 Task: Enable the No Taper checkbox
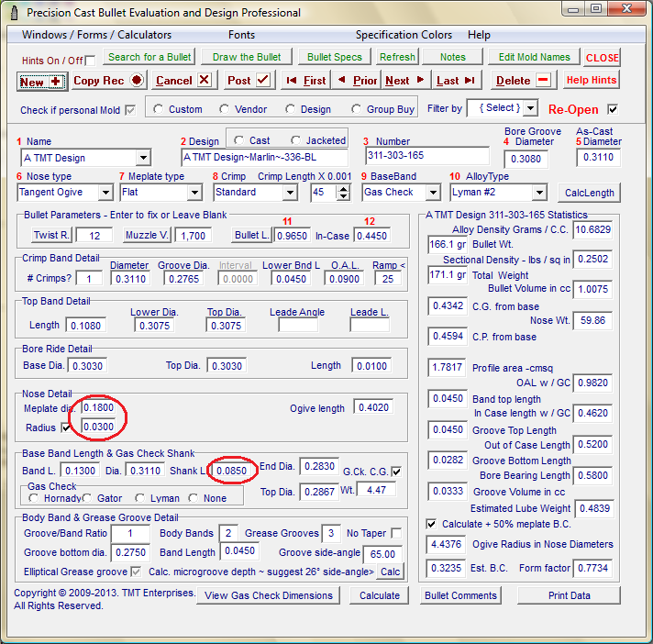(396, 533)
